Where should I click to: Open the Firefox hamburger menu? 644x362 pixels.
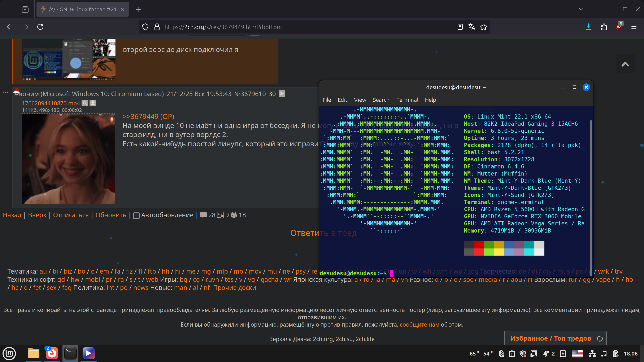coord(634,27)
